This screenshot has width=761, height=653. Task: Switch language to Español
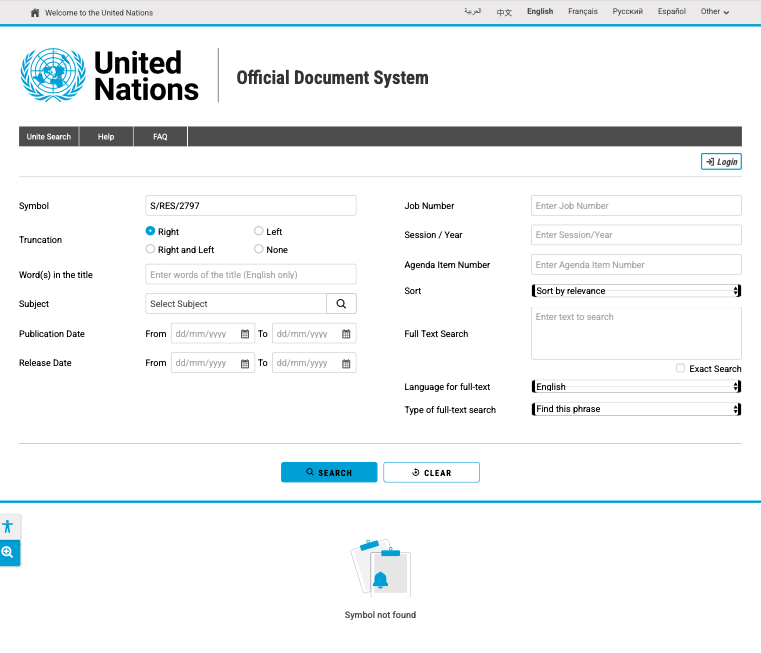coord(672,12)
